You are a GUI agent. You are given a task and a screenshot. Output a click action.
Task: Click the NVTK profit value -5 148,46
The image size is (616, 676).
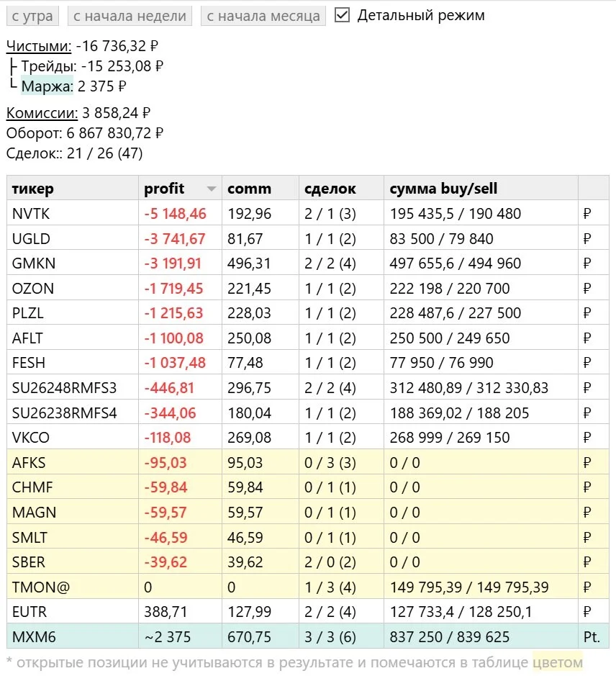tap(175, 213)
